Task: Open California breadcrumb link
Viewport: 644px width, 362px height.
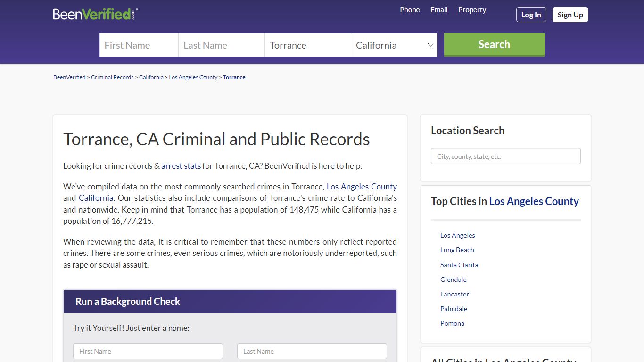Action: [x=151, y=77]
